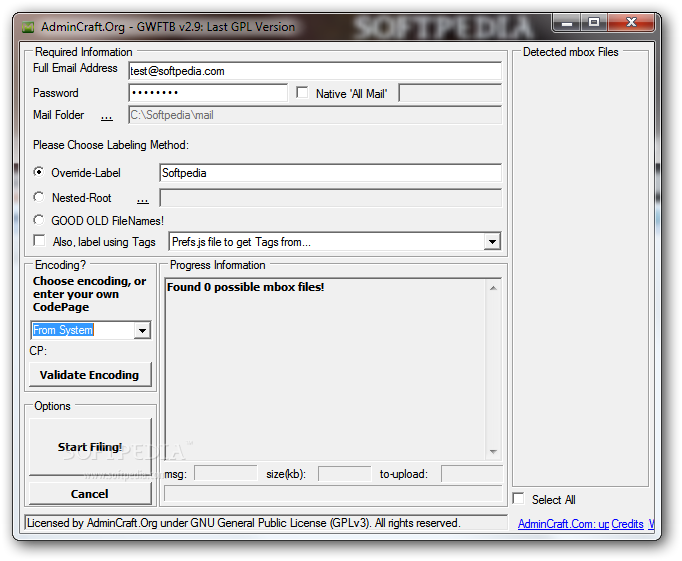Click the size(kb) value box
This screenshot has width=682, height=561.
[x=344, y=473]
